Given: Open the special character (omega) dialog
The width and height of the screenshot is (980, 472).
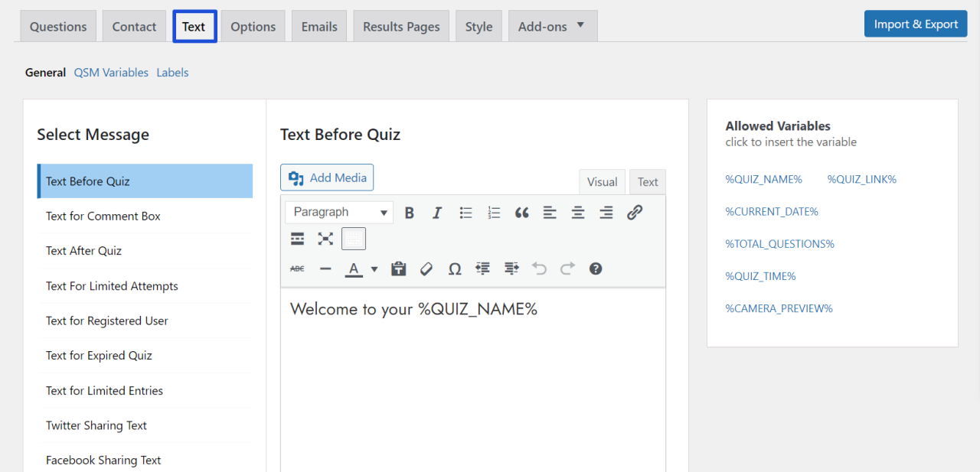Looking at the screenshot, I should pos(455,269).
